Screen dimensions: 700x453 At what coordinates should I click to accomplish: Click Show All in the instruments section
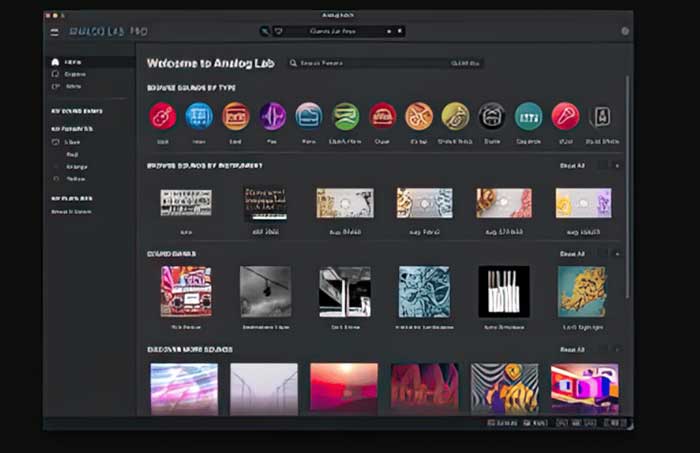click(x=572, y=166)
